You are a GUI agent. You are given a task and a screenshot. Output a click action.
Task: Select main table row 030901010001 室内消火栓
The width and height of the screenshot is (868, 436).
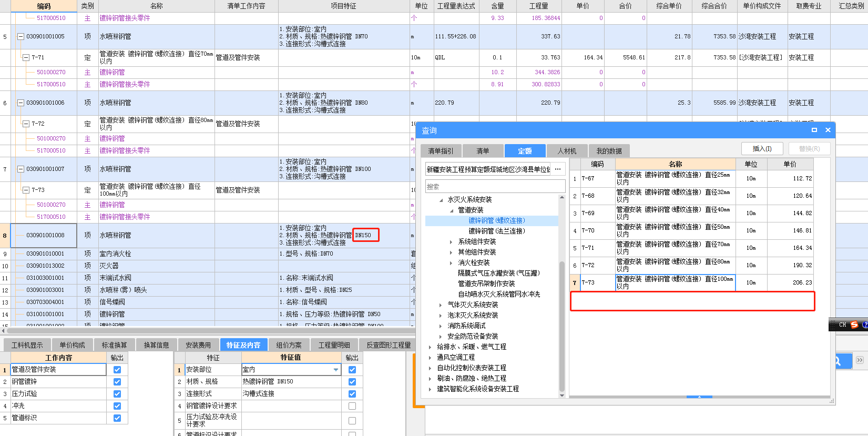(x=208, y=254)
